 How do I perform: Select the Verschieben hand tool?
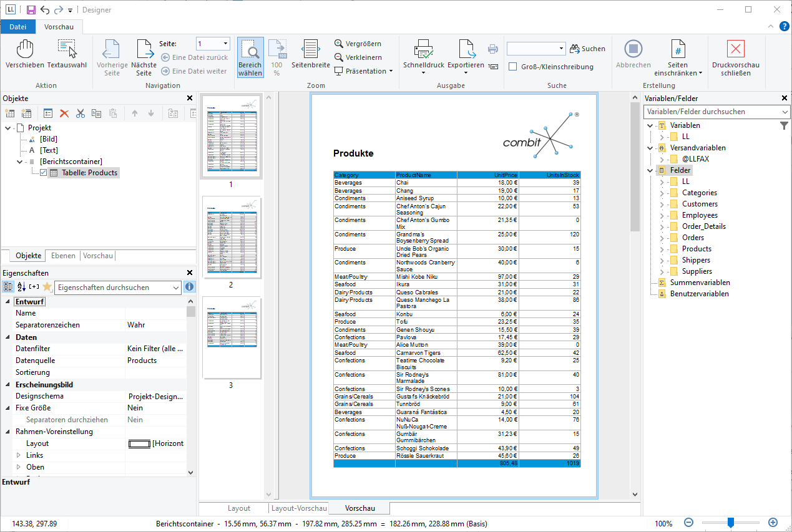click(x=24, y=50)
